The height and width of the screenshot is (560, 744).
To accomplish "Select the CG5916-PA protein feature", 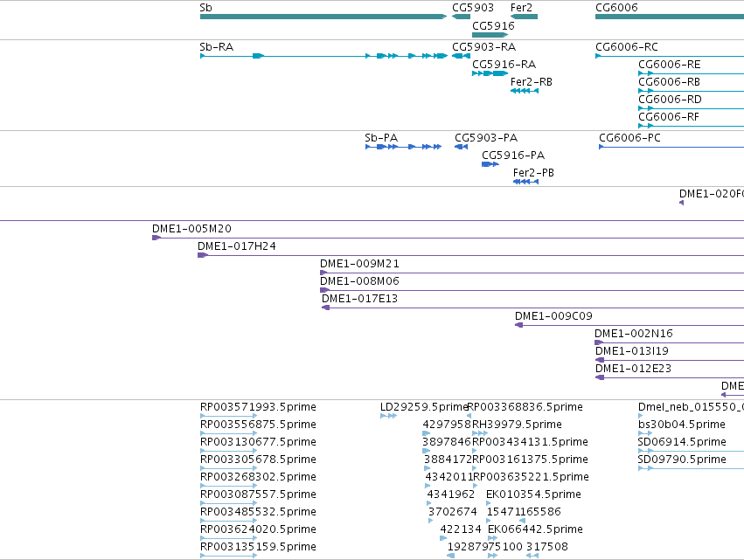I will click(x=490, y=164).
